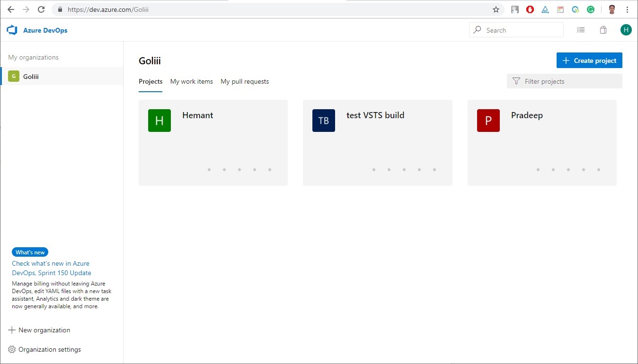Open the test VSTS build project name

375,115
